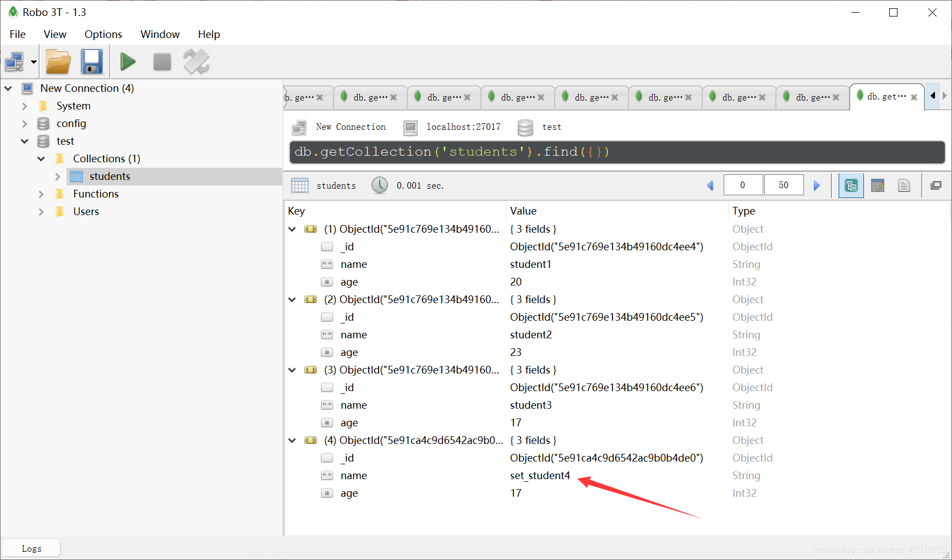Click the Key column header
Screen dimensions: 952x560
coord(396,211)
